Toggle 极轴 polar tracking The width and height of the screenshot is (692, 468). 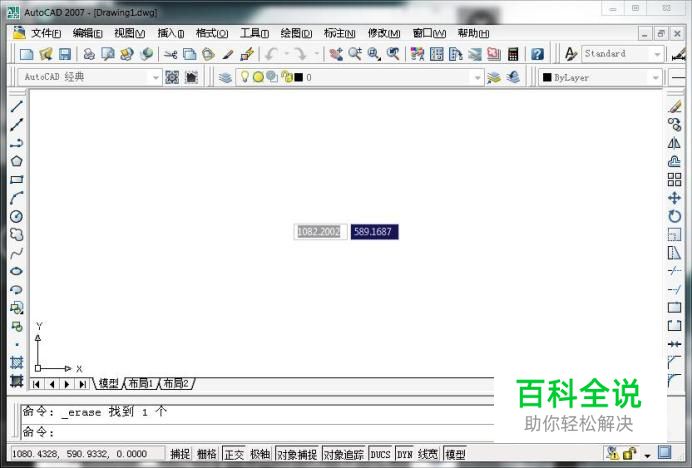(260, 454)
